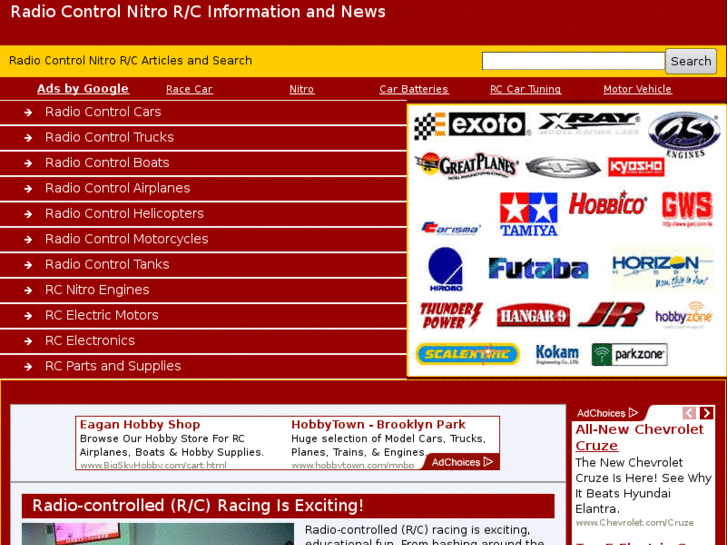Select Radio Control Boats menu item
The width and height of the screenshot is (727, 545).
[203, 163]
